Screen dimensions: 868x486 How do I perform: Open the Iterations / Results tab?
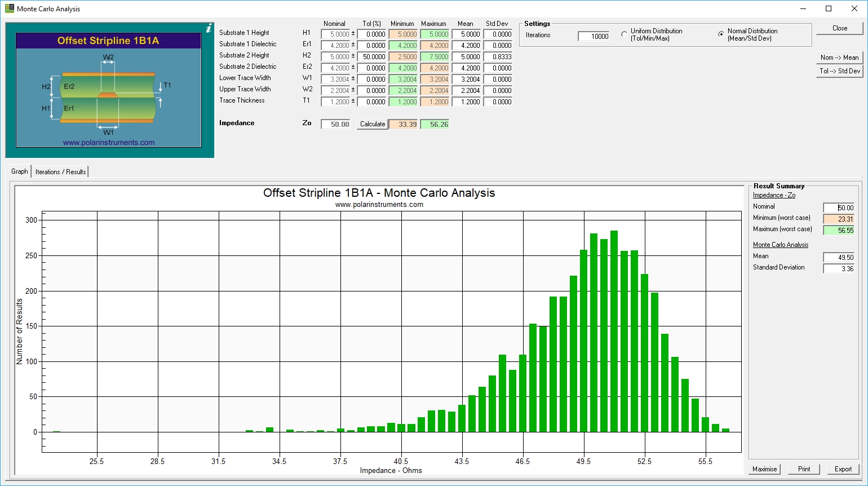coord(60,171)
